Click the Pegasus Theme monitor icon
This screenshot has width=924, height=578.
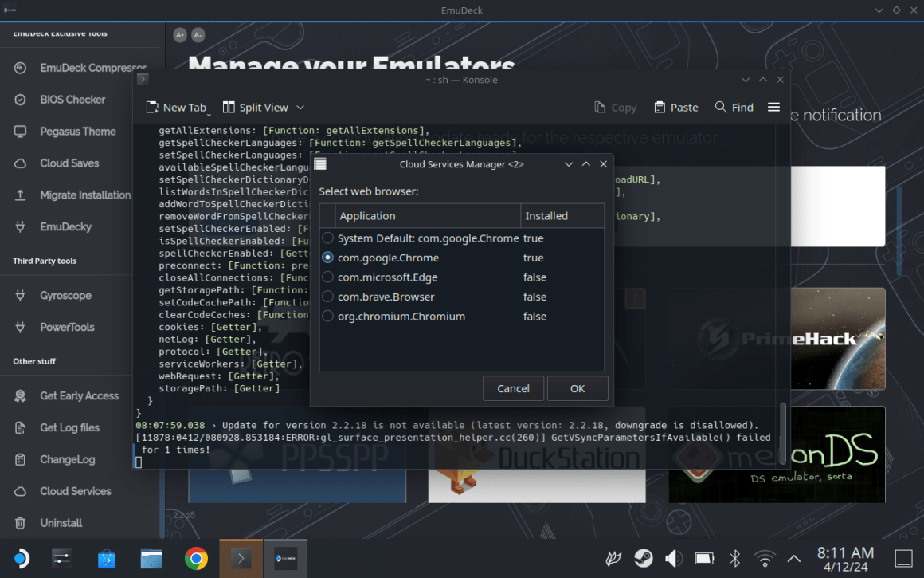(20, 132)
